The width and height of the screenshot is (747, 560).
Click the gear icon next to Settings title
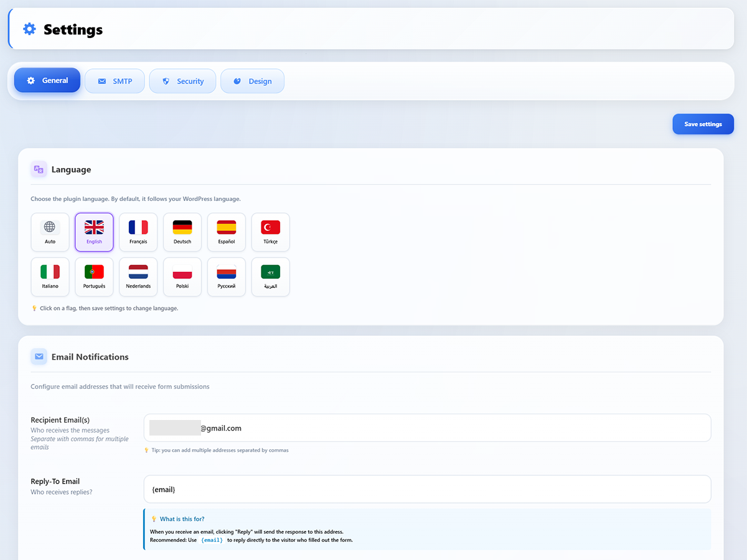click(29, 29)
